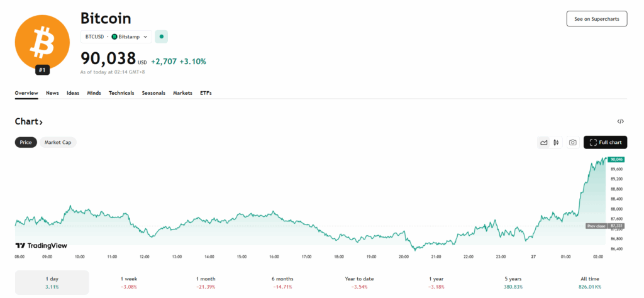Go to the ETFs tab

(206, 93)
